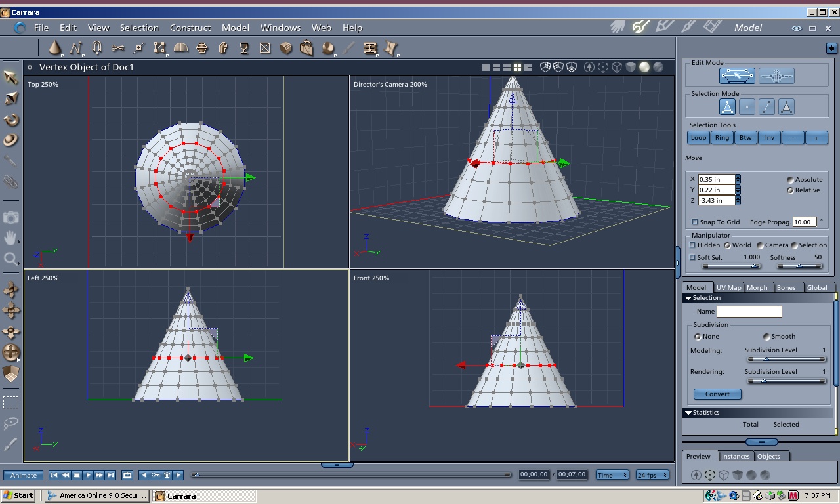The height and width of the screenshot is (504, 840).
Task: Click the Softness slider
Action: coord(799,266)
